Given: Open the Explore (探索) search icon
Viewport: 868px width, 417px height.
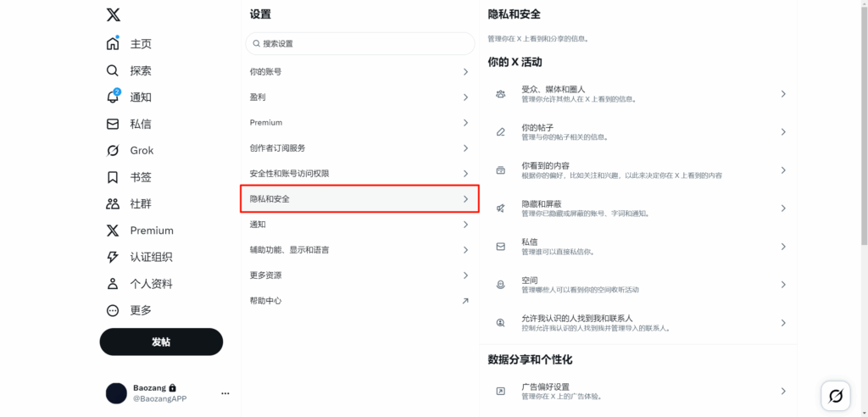Looking at the screenshot, I should tap(113, 70).
